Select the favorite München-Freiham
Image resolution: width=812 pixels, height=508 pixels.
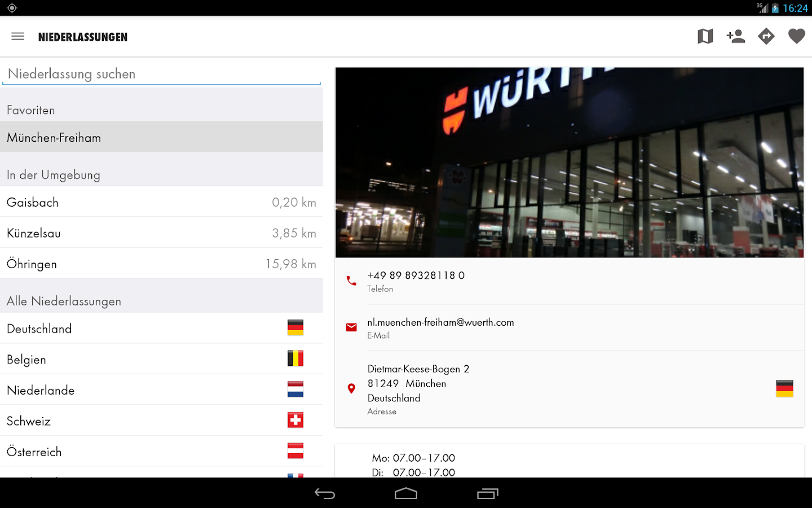[161, 137]
